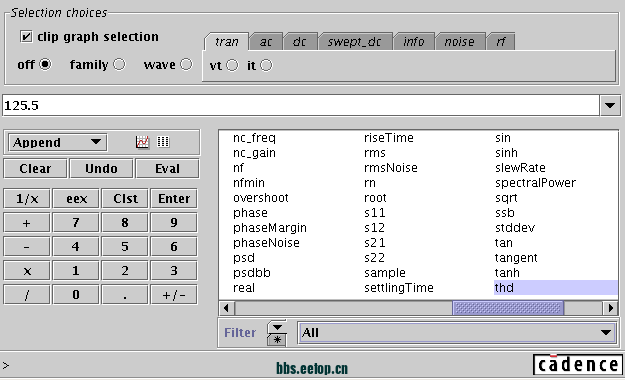This screenshot has height=380, width=625.
Task: Click the 1/x reciprocal button
Action: tap(27, 199)
